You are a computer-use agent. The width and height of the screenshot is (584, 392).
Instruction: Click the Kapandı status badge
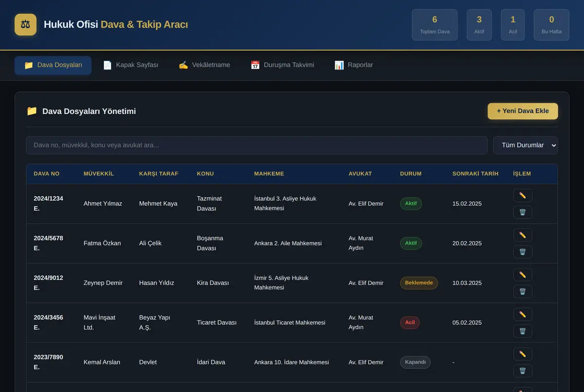click(415, 362)
